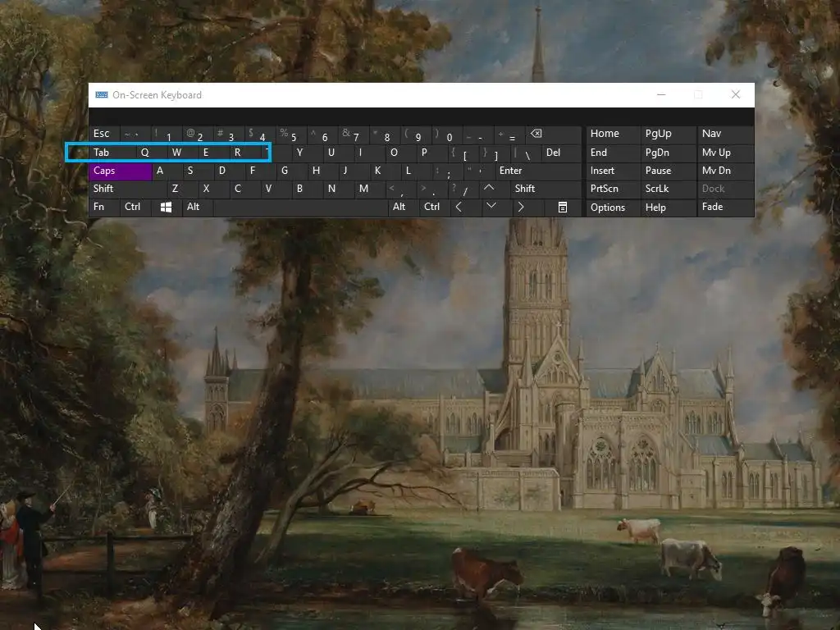This screenshot has width=840, height=630.
Task: Click the U key
Action: coord(338,153)
